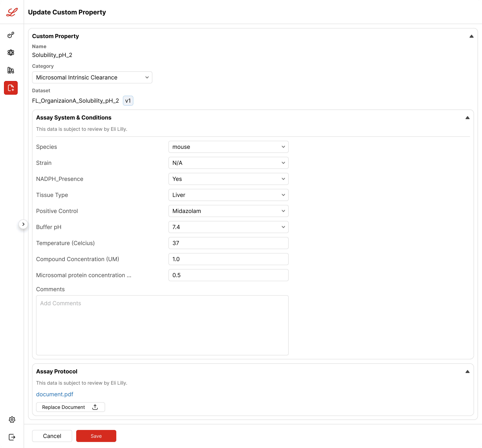Viewport: 482px width, 448px height.
Task: Open the atom models sidebar icon
Action: [11, 53]
